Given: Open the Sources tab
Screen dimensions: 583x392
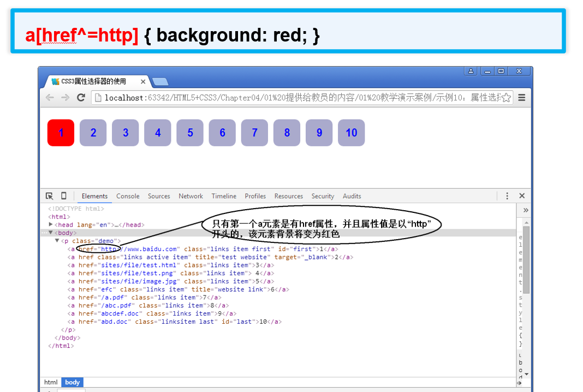Looking at the screenshot, I should click(x=159, y=196).
